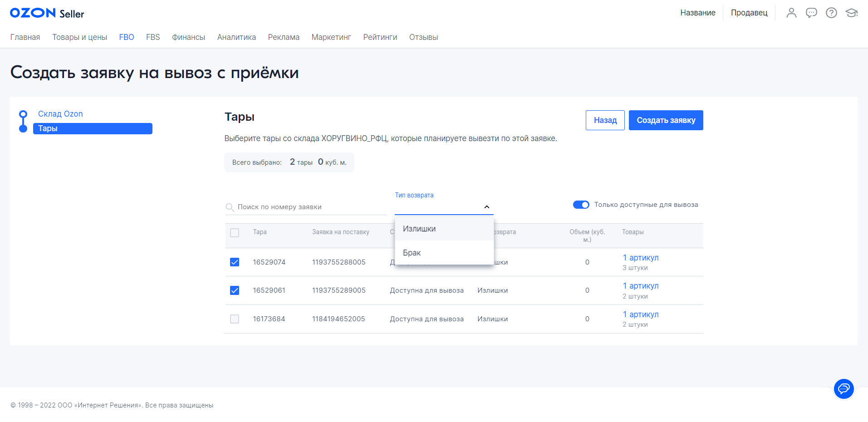Click the 'Тара' column header

coord(260,232)
